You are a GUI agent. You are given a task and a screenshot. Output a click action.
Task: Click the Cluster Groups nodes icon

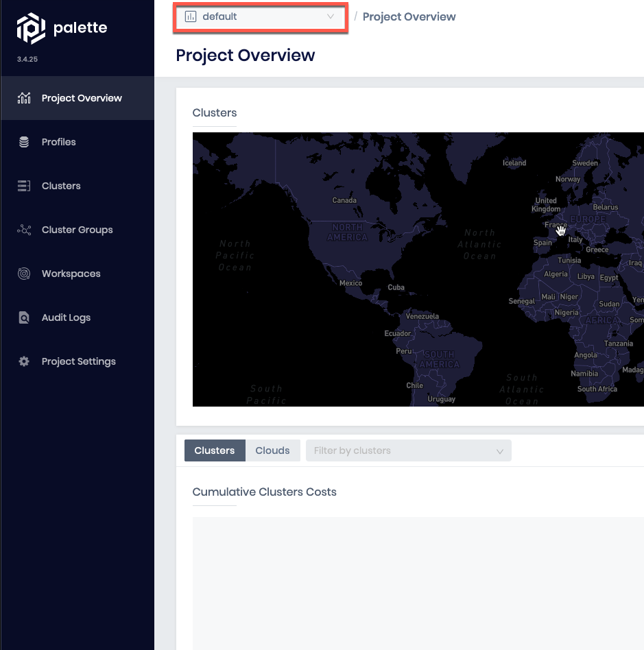click(x=24, y=230)
